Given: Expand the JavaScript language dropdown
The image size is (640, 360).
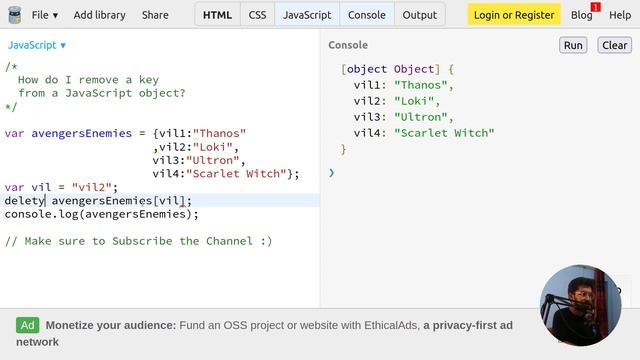Looking at the screenshot, I should pos(37,45).
